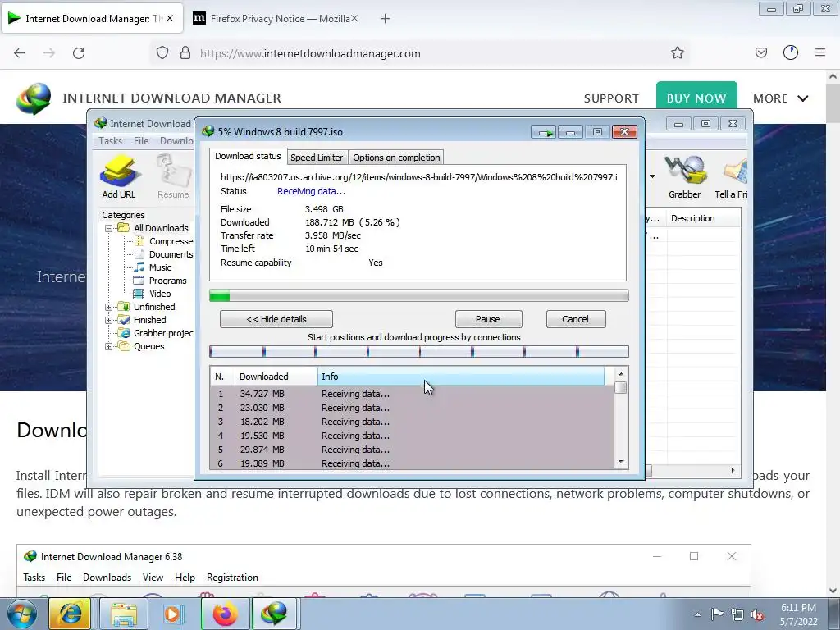Select connection row 1 with 34.727 MB
This screenshot has width=840, height=630.
click(412, 394)
